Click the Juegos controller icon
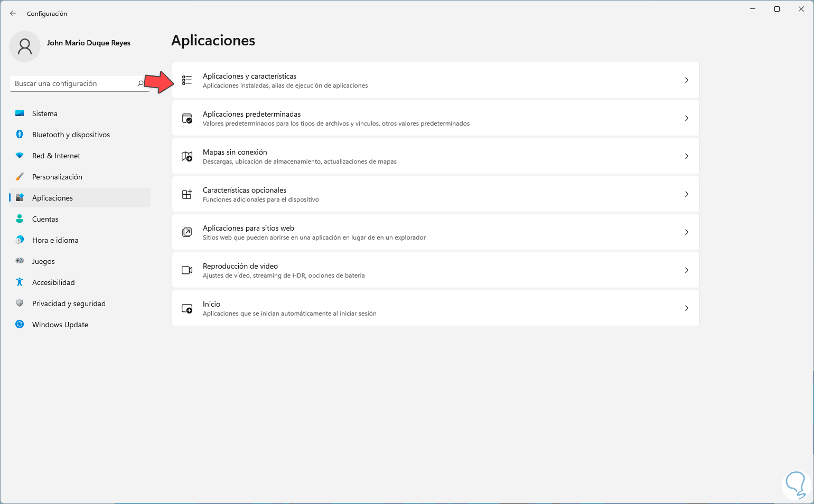 pos(20,261)
